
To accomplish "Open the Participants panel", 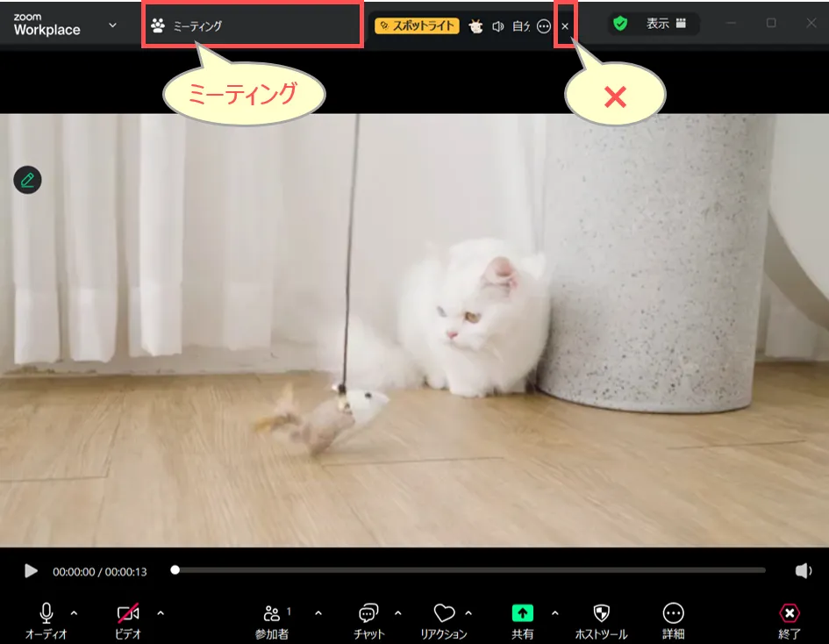I will click(272, 613).
